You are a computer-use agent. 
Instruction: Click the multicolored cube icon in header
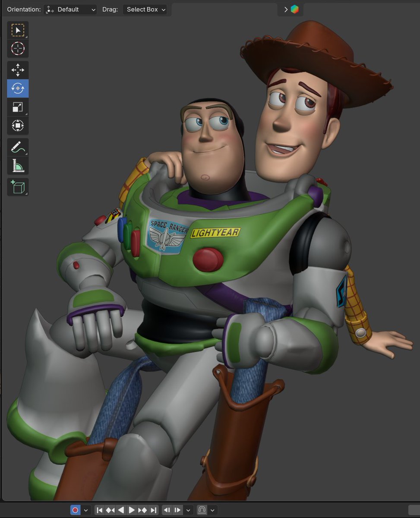click(295, 9)
